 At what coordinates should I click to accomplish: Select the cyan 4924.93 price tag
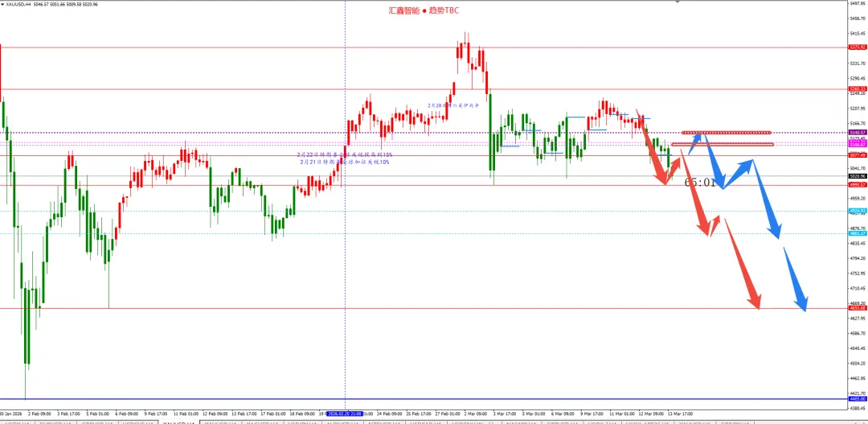(x=857, y=211)
